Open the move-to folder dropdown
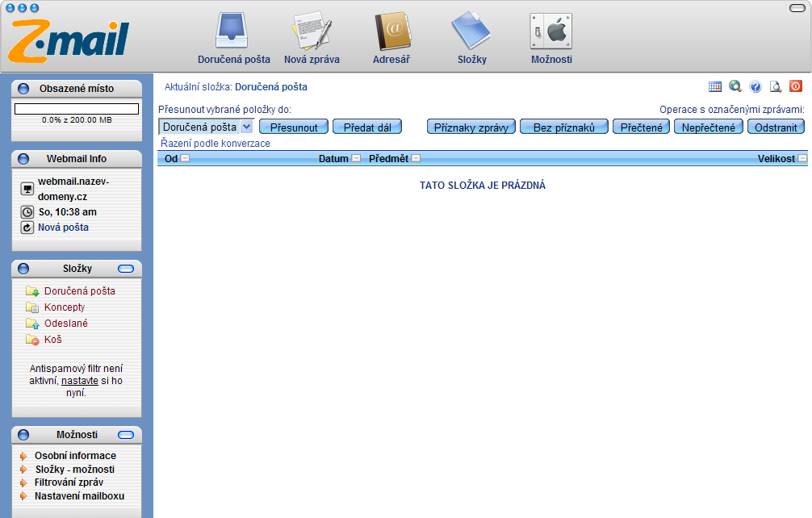The image size is (812, 518). (247, 127)
